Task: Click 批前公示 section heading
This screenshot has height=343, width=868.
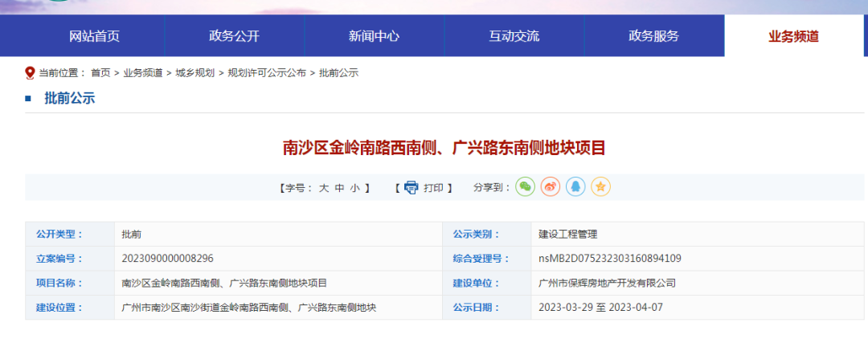Action: (x=70, y=99)
